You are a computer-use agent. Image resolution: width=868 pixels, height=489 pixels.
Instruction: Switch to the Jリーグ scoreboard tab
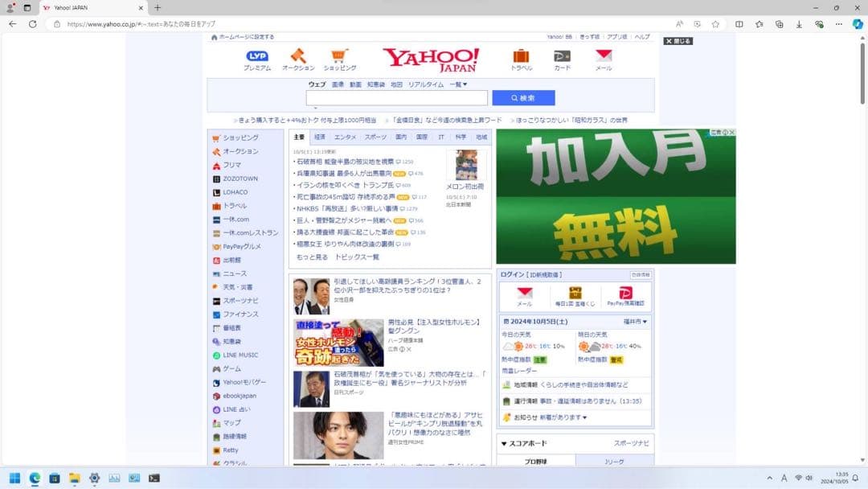pos(613,461)
